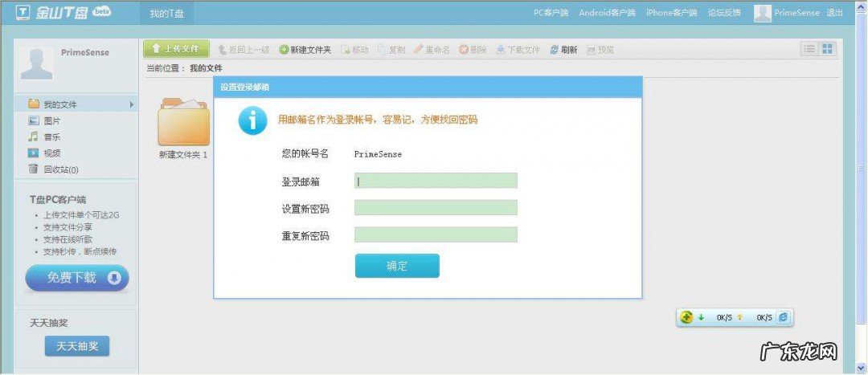Open the 我的T盘 tab

coord(166,14)
